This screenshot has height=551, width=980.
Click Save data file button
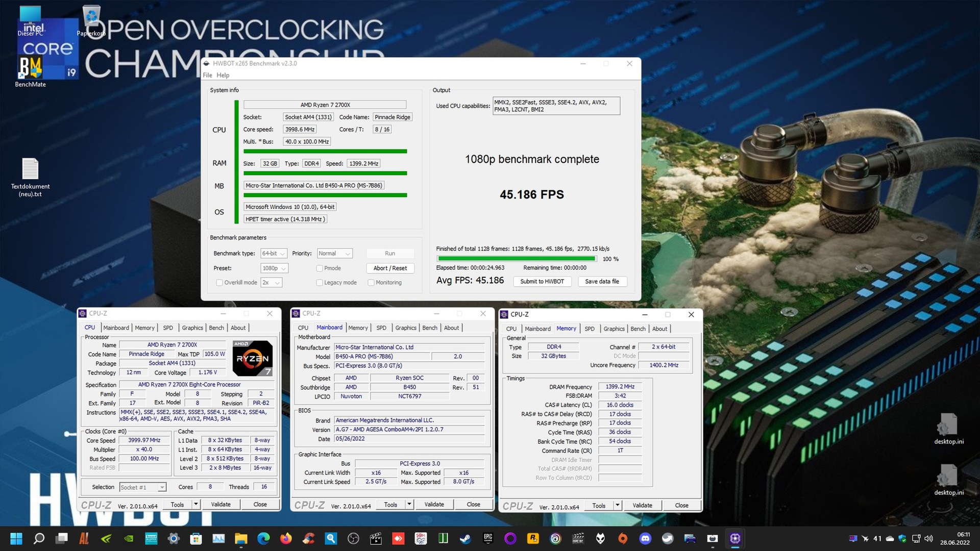click(x=602, y=282)
